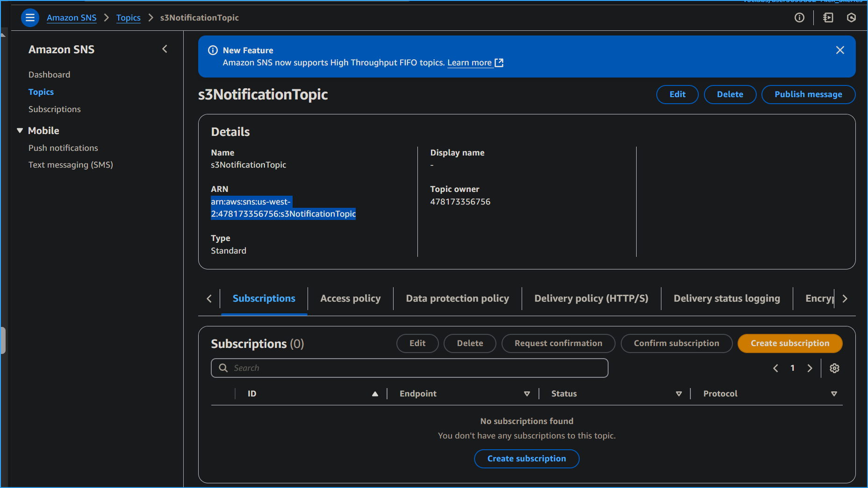Open the Delivery status logging tab
The width and height of the screenshot is (868, 488).
pyautogui.click(x=726, y=299)
